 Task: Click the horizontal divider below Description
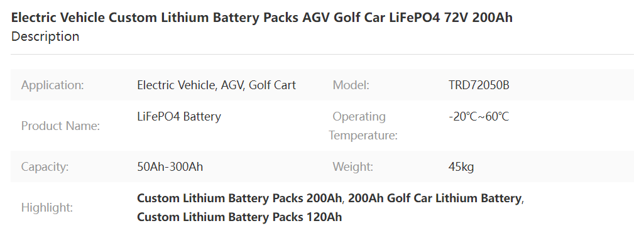[322, 54]
